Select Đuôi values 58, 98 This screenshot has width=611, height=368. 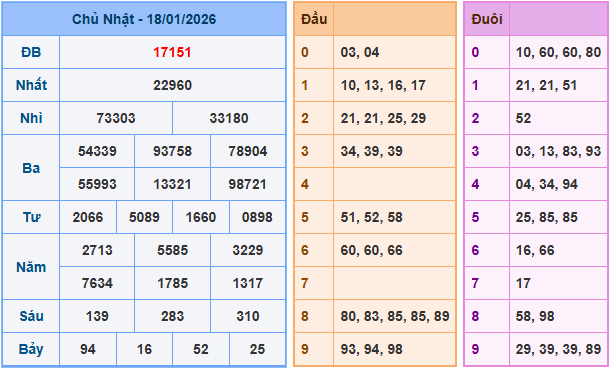tap(535, 316)
